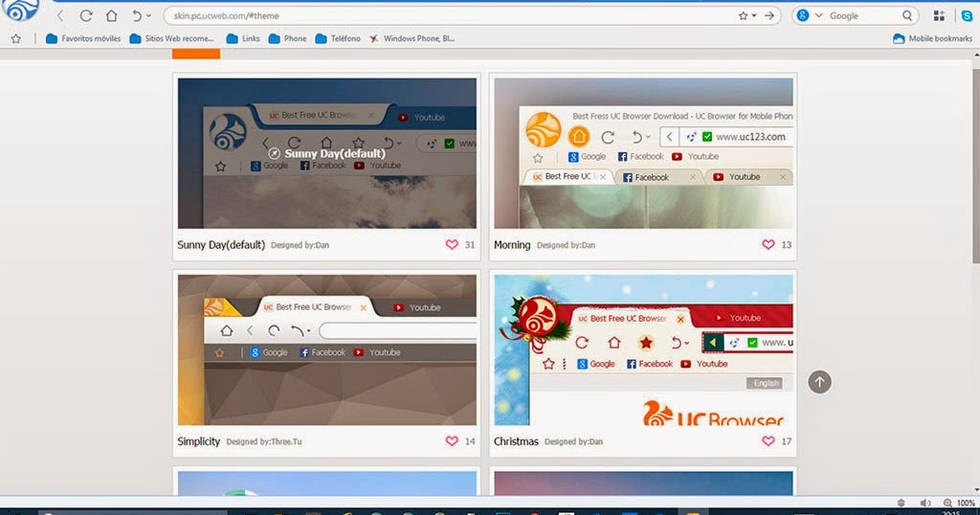The image size is (980, 515).
Task: Like the Morning theme heart
Action: (768, 244)
